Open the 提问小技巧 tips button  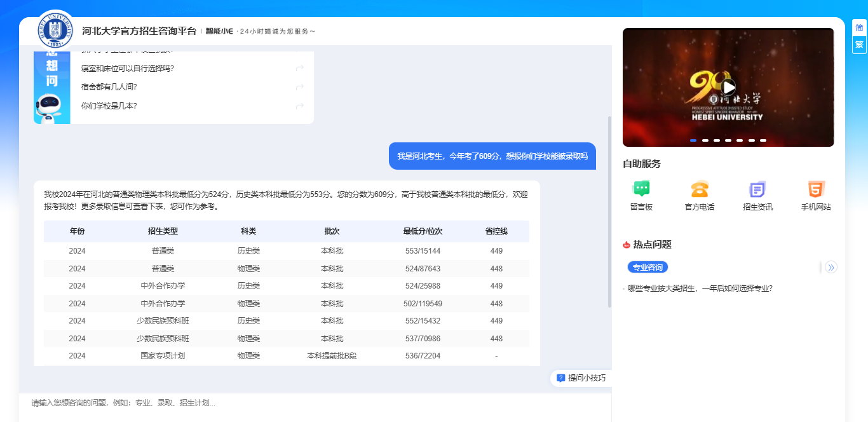click(581, 378)
